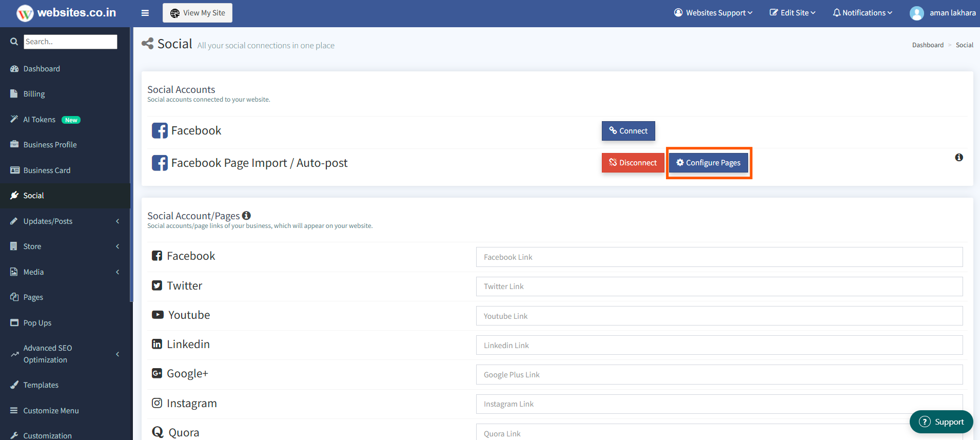
Task: Click the info icon in Facebook Page Import row
Action: pos(959,158)
